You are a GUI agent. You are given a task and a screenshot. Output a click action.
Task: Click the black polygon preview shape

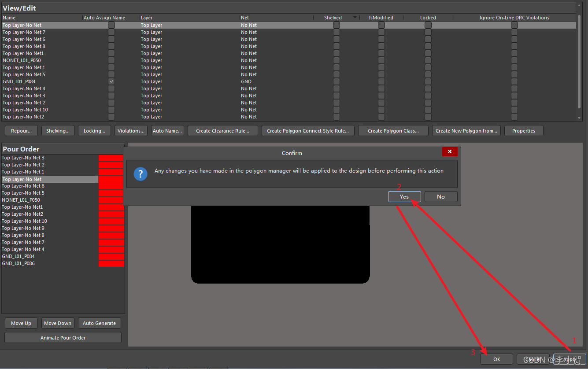point(280,244)
